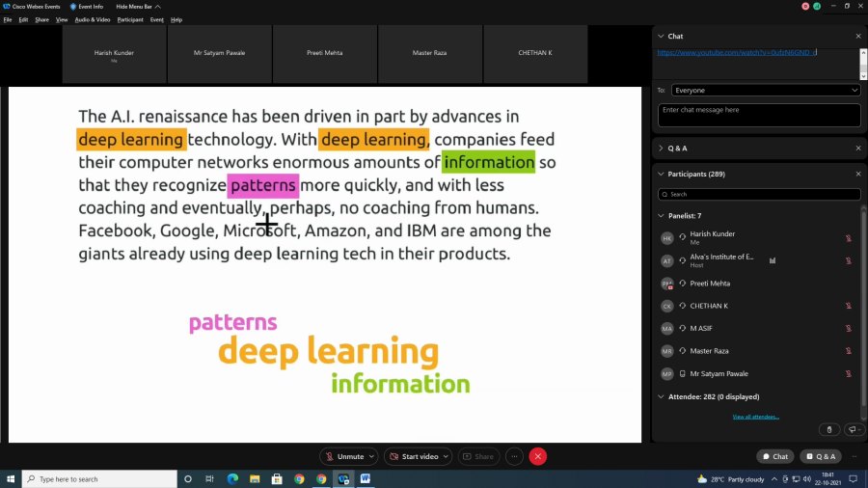Click the Hide Menu Bar caret
Image resolution: width=868 pixels, height=488 pixels.
click(x=158, y=7)
